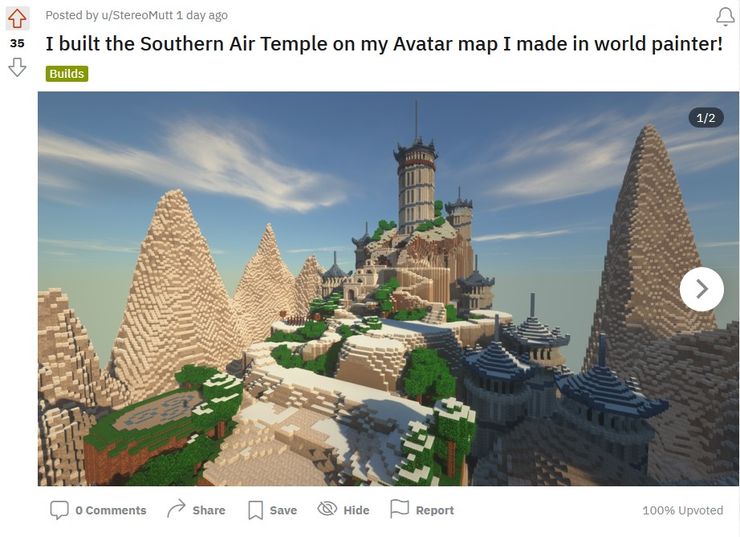Upvote the Southern Air Temple post
This screenshot has height=537, width=740.
coord(17,18)
